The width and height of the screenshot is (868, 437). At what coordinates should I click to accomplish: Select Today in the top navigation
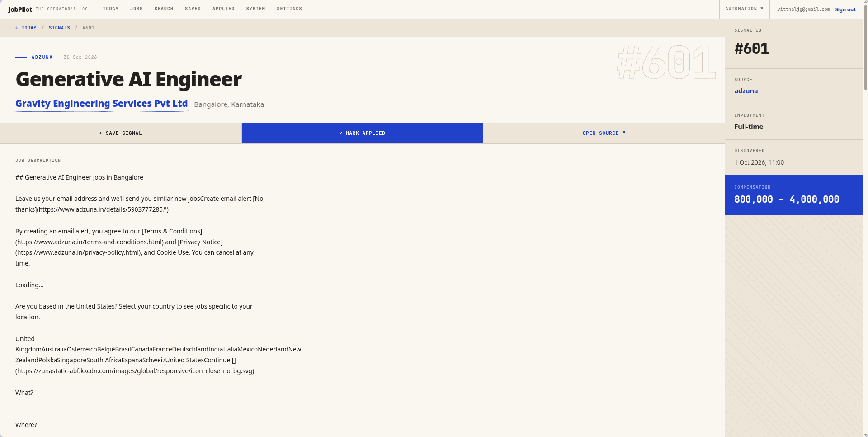click(111, 9)
